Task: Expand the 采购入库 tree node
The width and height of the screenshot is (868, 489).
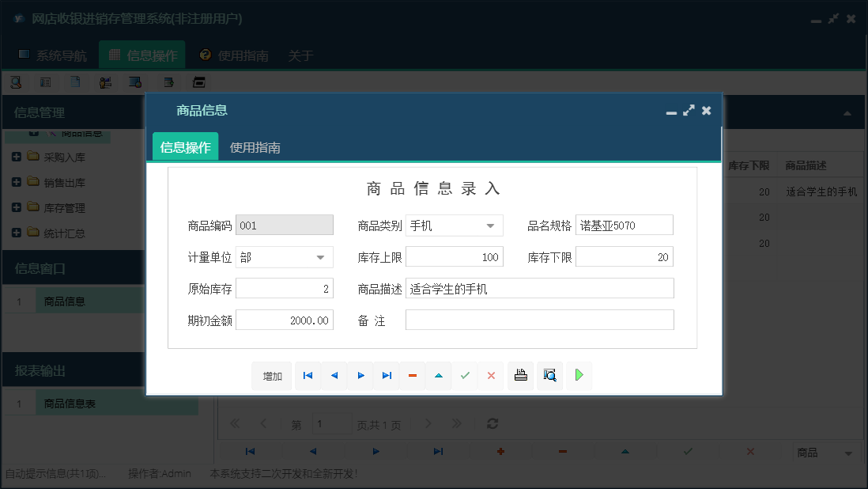Action: 18,156
